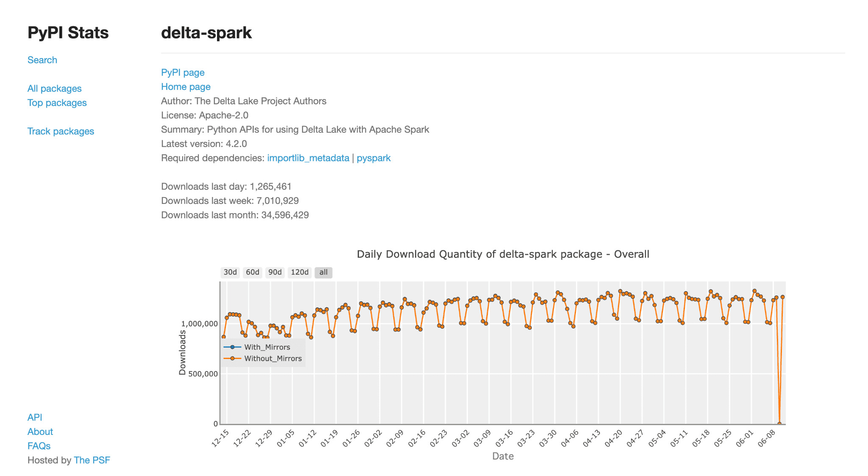Open importlib_metadata dependency link
The width and height of the screenshot is (868, 476).
click(x=308, y=158)
